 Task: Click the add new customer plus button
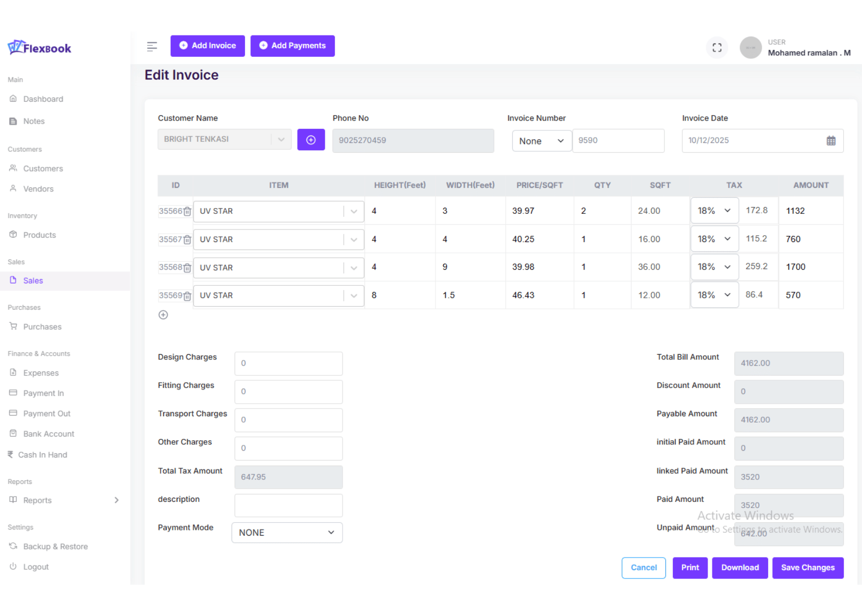tap(311, 140)
